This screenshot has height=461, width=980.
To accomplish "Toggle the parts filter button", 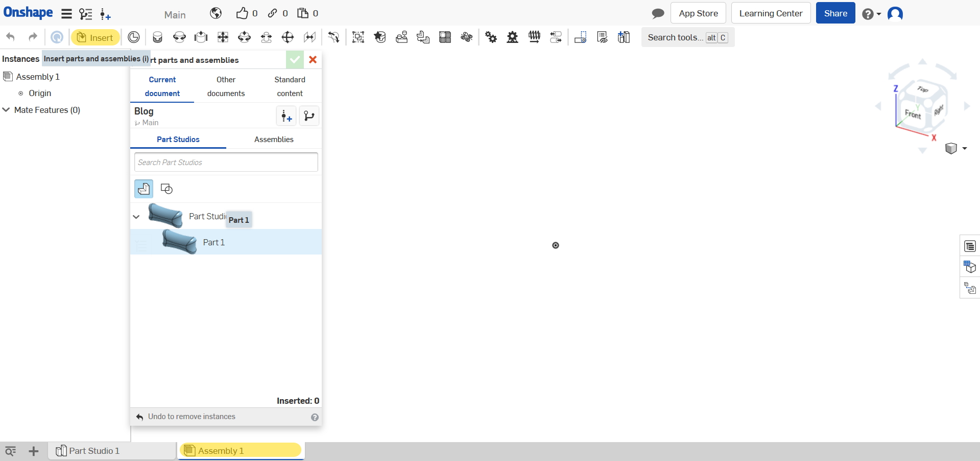I will (x=144, y=189).
